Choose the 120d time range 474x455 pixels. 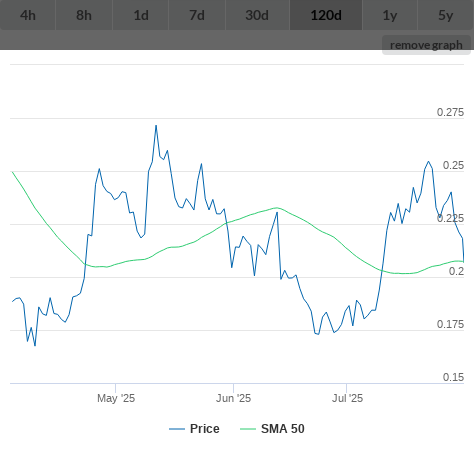click(326, 15)
